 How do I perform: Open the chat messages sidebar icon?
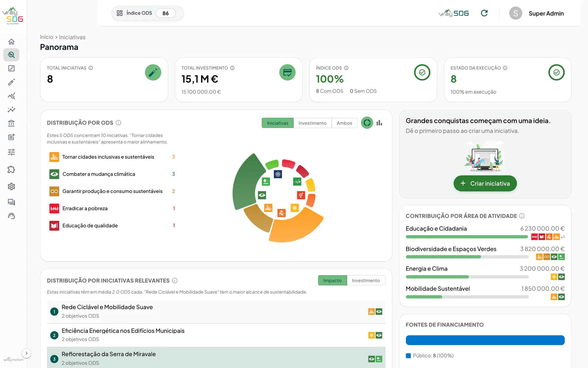tap(11, 202)
